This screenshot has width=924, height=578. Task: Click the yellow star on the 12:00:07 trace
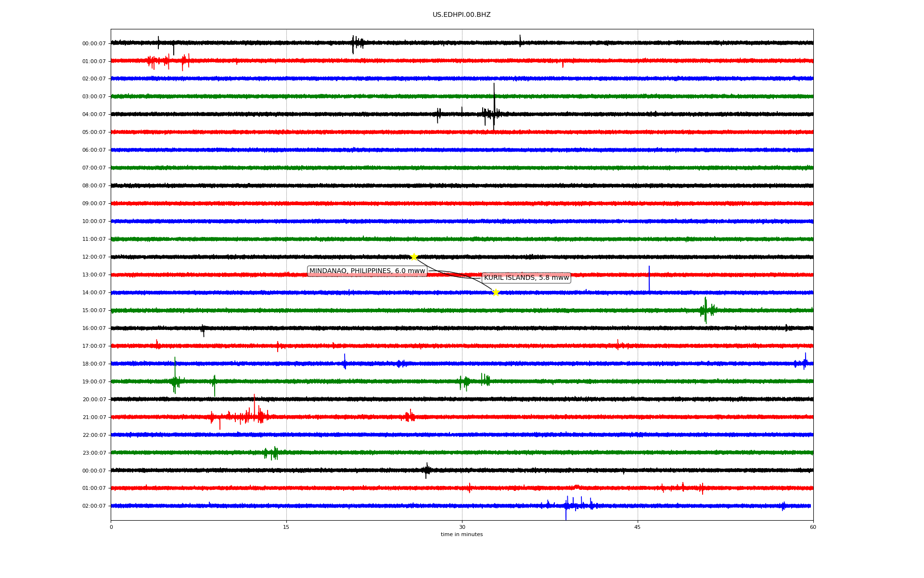coord(413,257)
